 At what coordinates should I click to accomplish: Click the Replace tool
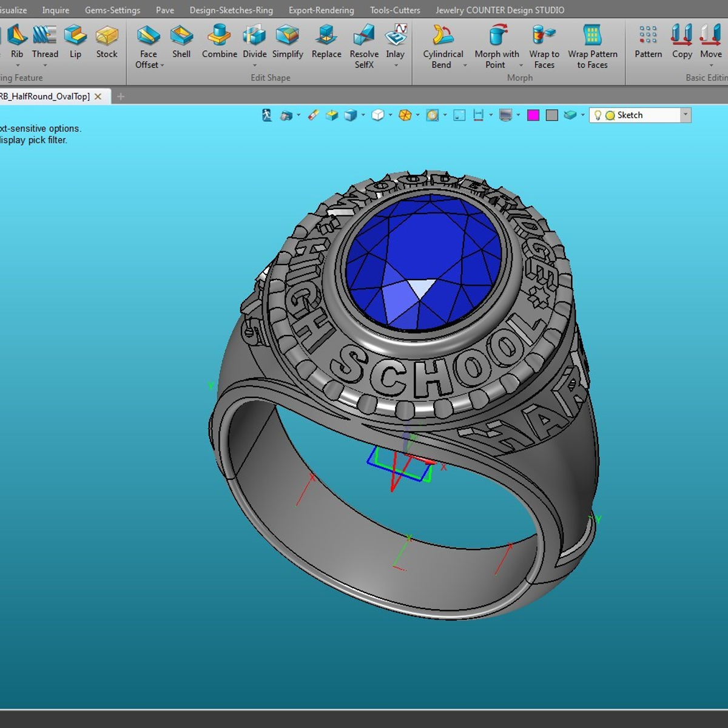click(x=326, y=41)
